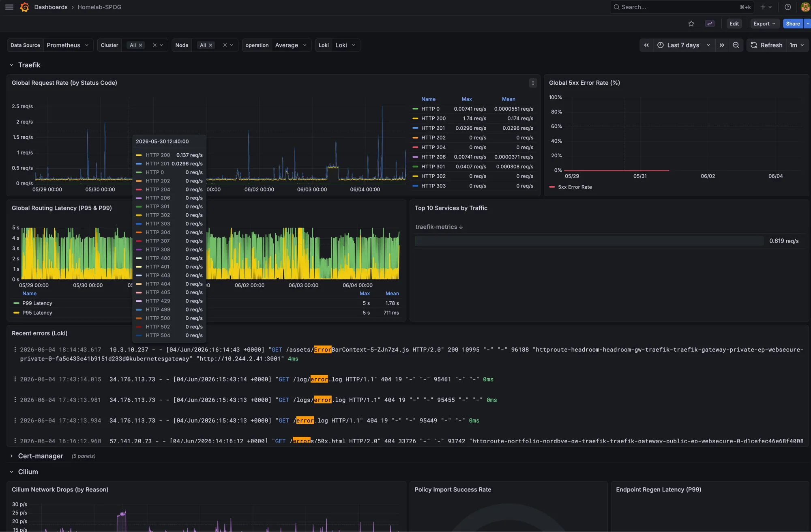The height and width of the screenshot is (532, 811).
Task: Click the Refresh button
Action: click(766, 45)
